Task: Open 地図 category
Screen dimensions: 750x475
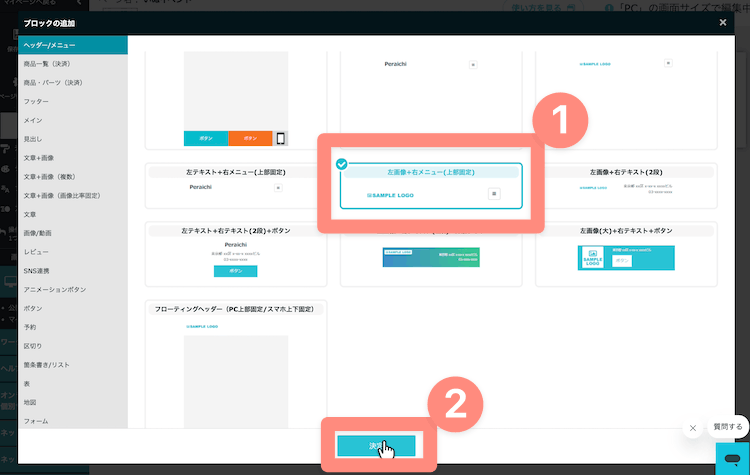Action: pyautogui.click(x=73, y=402)
